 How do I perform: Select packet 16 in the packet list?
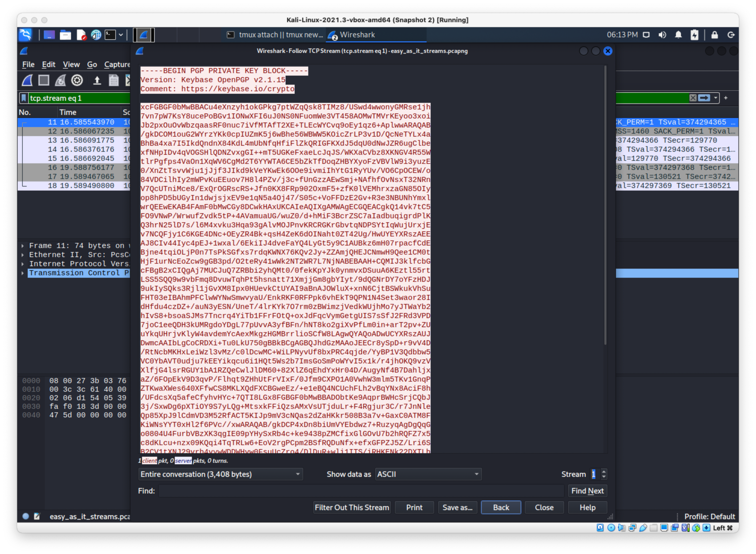tap(74, 167)
